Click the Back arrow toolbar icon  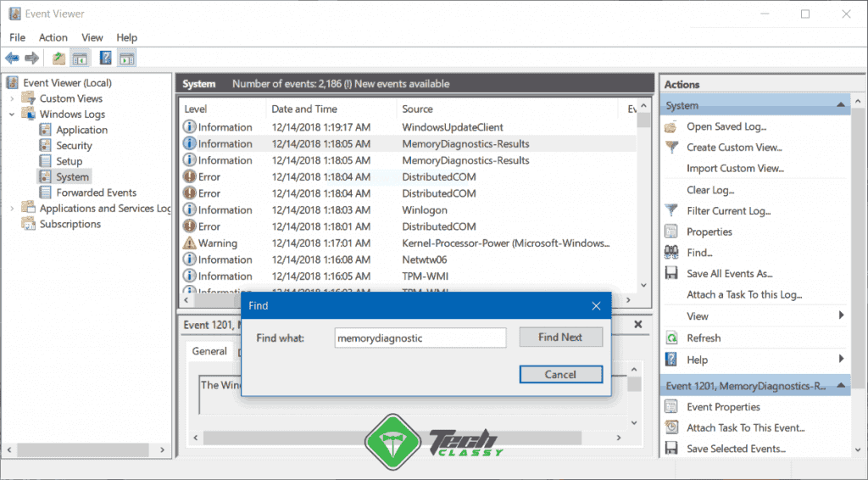[12, 58]
